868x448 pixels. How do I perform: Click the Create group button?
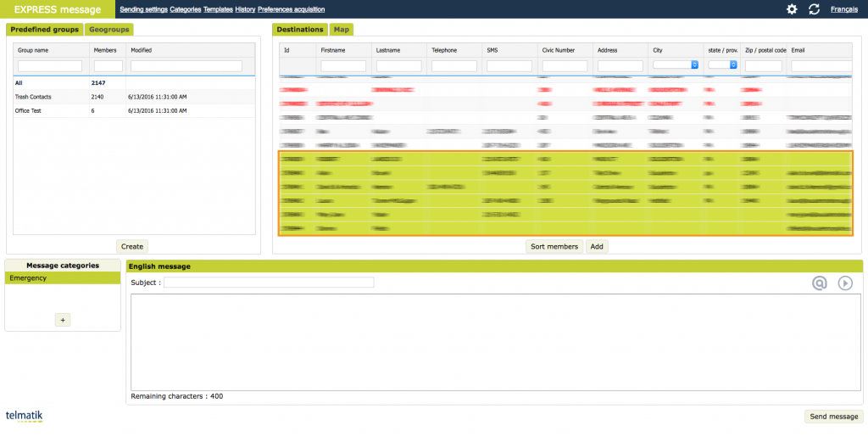[131, 247]
